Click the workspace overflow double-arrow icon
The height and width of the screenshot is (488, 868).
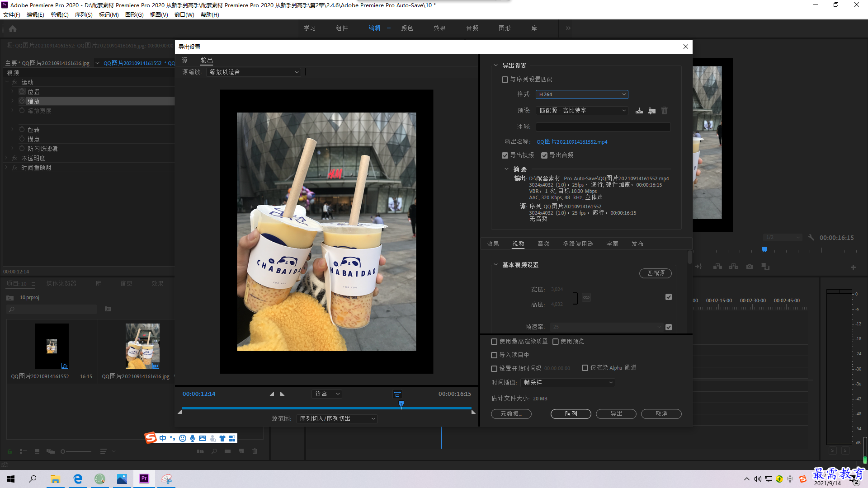pos(568,28)
